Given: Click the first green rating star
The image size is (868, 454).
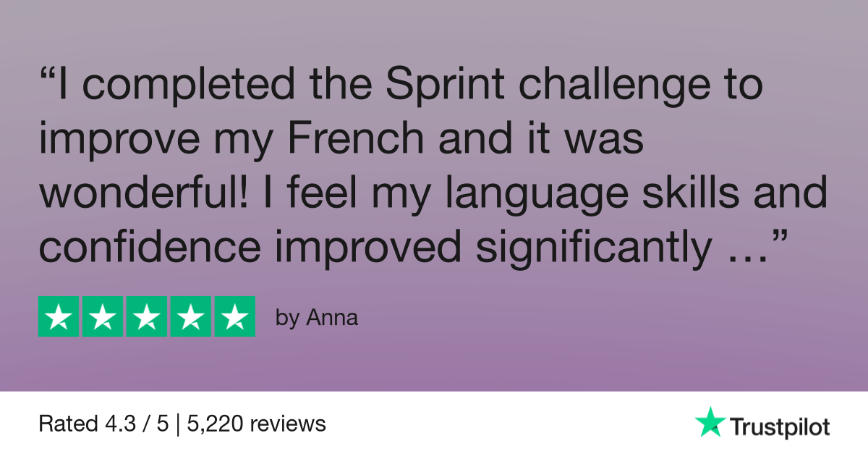Looking at the screenshot, I should click(59, 316).
